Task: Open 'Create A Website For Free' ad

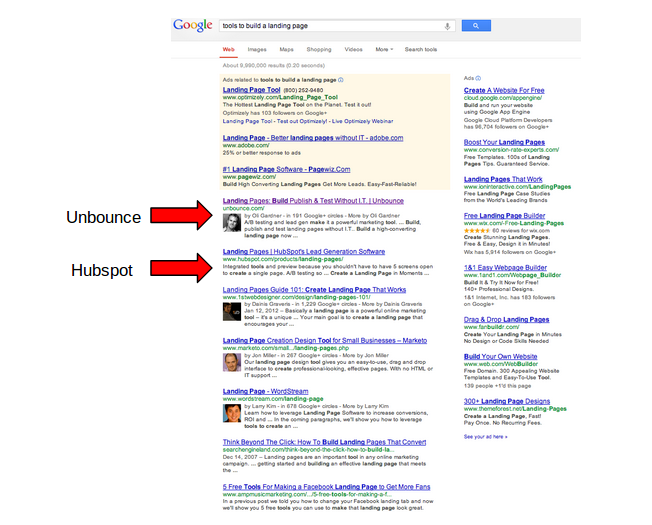Action: [x=504, y=90]
